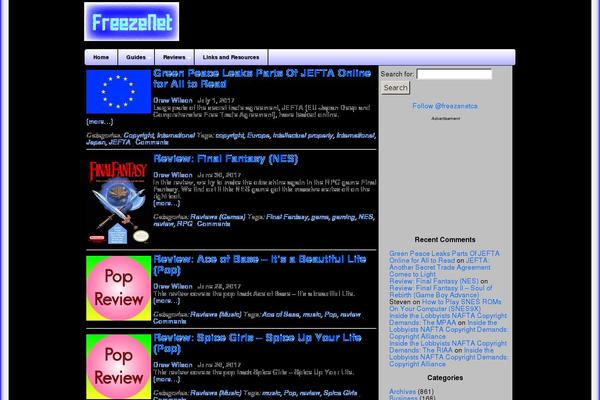Click Ace of Base Pop Review thumbnail
Viewport: 600px width, 400px height.
point(119,288)
